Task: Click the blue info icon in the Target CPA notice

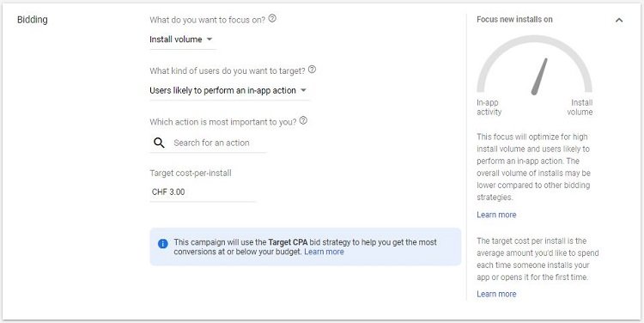Action: coord(162,244)
